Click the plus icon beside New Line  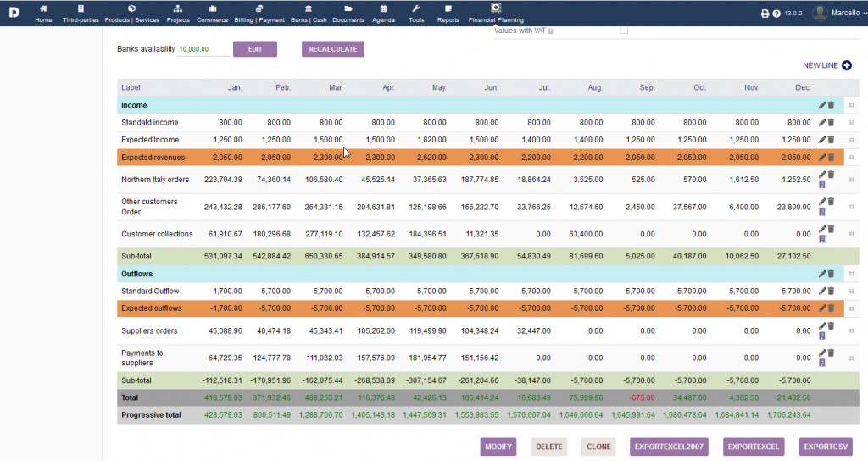[846, 65]
